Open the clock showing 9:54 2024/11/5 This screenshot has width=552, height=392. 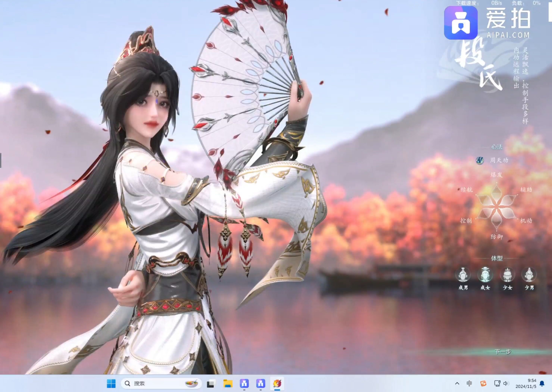click(526, 383)
